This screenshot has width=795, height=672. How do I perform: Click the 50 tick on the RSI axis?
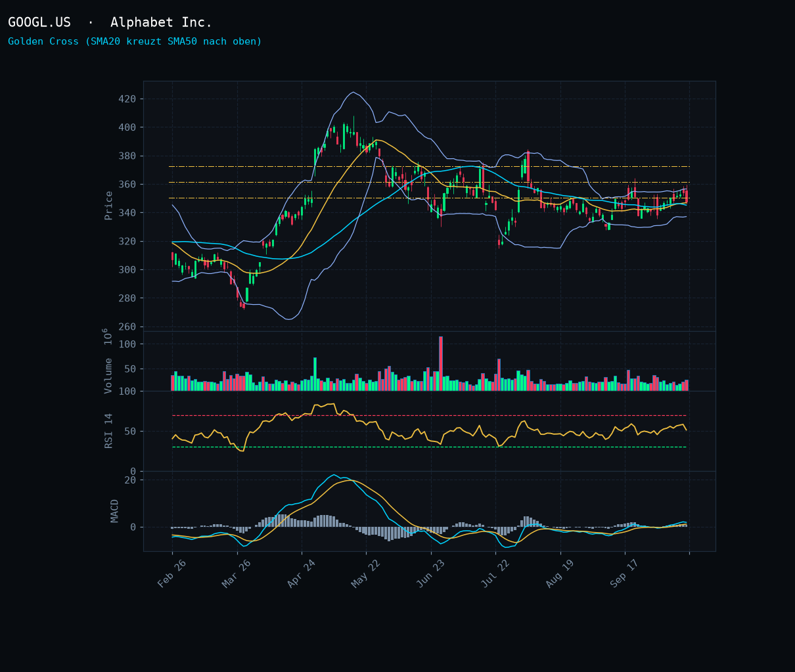(x=130, y=432)
